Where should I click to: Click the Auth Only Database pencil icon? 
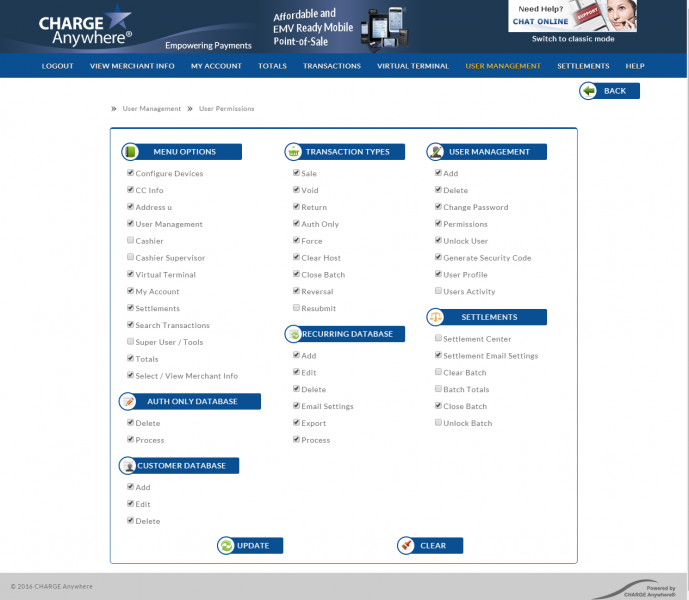[x=128, y=401]
